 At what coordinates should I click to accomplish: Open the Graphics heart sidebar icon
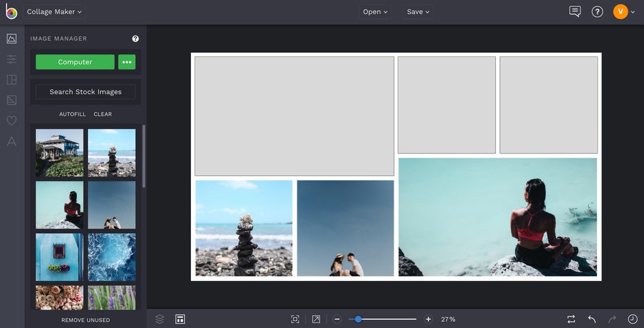(12, 121)
